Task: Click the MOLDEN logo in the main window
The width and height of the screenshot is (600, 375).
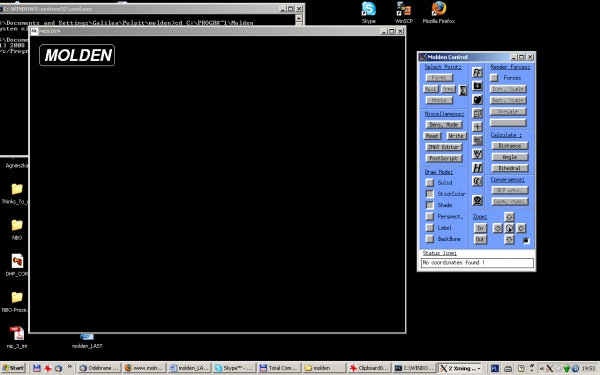Action: pyautogui.click(x=77, y=55)
